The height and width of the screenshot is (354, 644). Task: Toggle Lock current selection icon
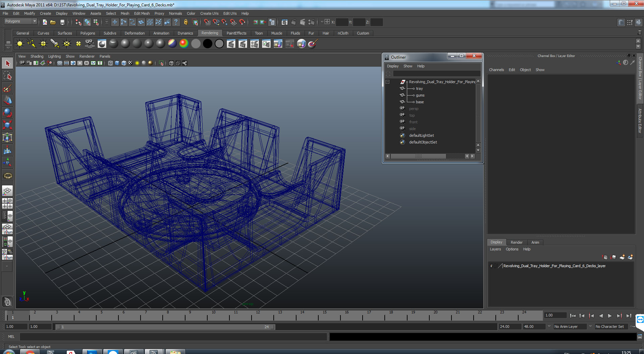tap(185, 22)
